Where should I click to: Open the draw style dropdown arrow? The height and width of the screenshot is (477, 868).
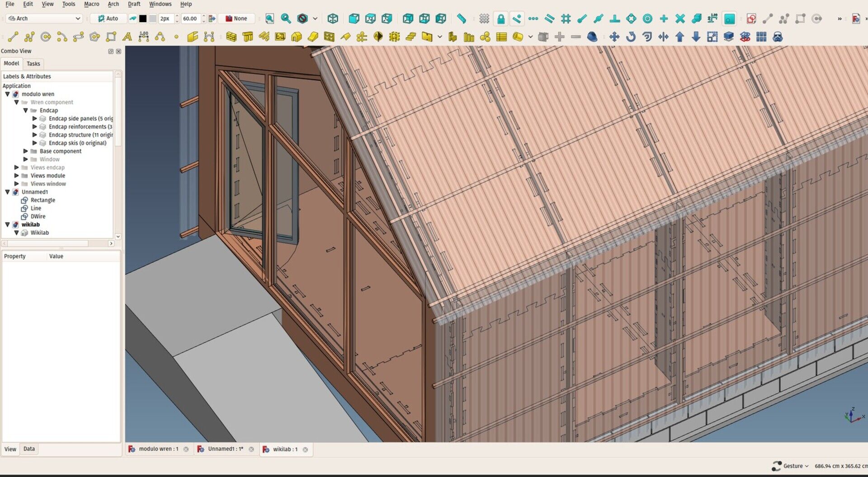(x=315, y=19)
